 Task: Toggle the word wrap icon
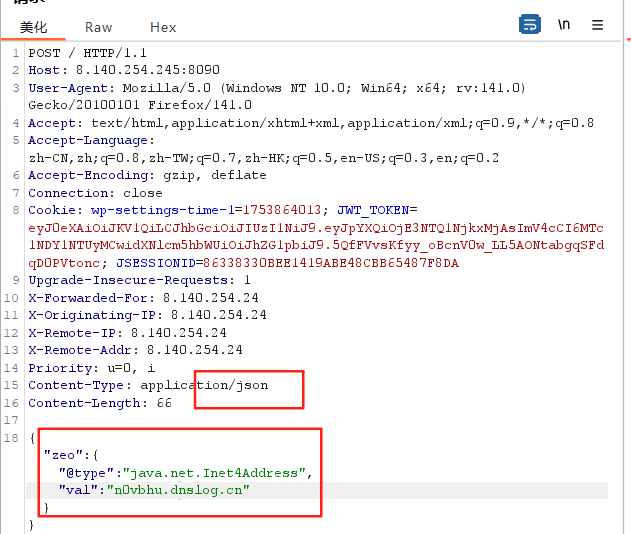(x=530, y=25)
